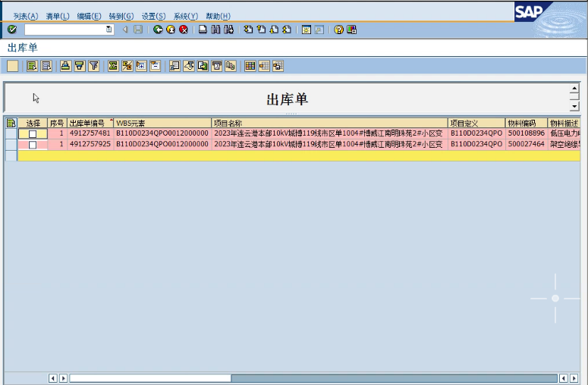Click the Sum total sigma icon

113,66
